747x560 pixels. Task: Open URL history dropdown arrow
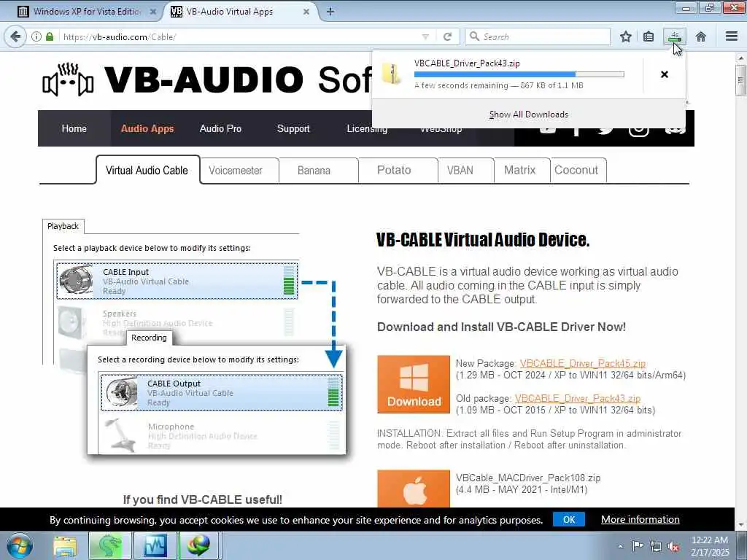[425, 37]
